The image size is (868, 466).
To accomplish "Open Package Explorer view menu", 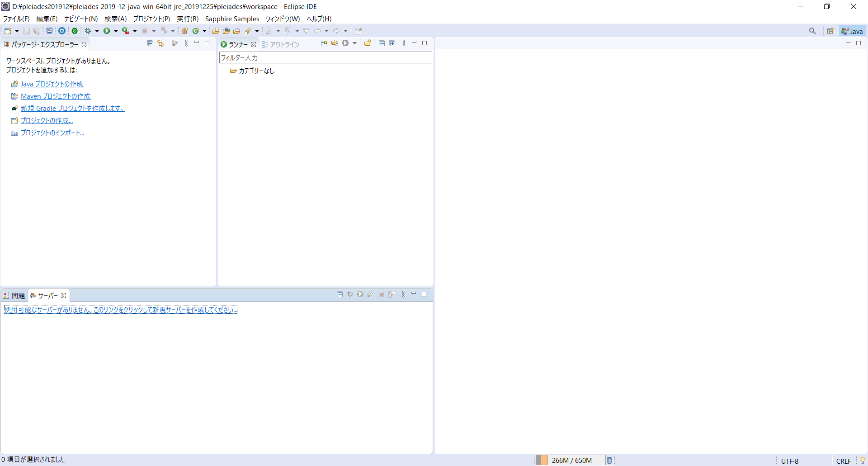I will 186,43.
